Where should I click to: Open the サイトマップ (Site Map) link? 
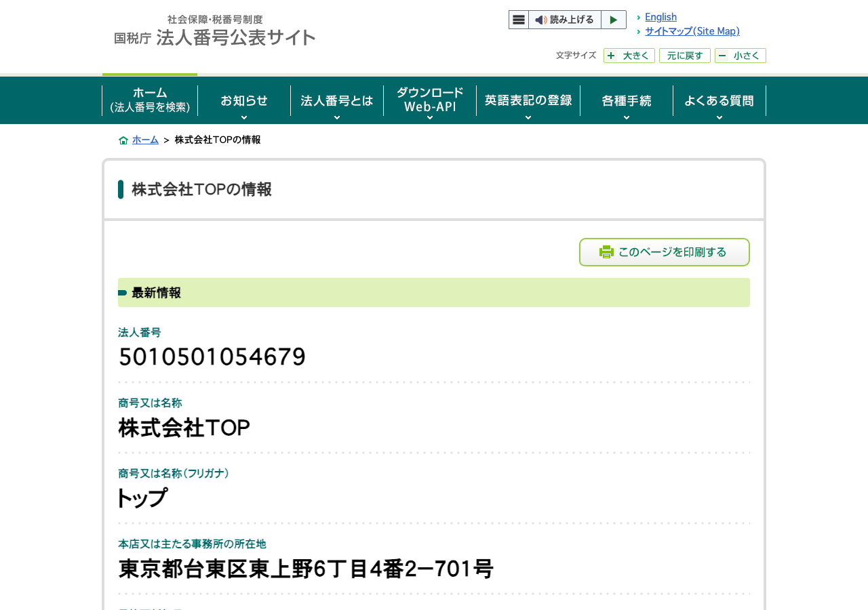692,31
